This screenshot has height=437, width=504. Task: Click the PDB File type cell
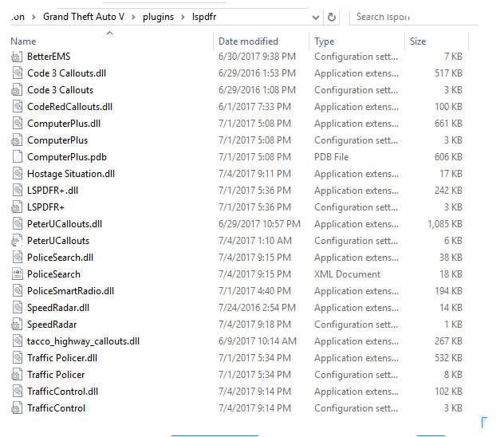pos(332,157)
